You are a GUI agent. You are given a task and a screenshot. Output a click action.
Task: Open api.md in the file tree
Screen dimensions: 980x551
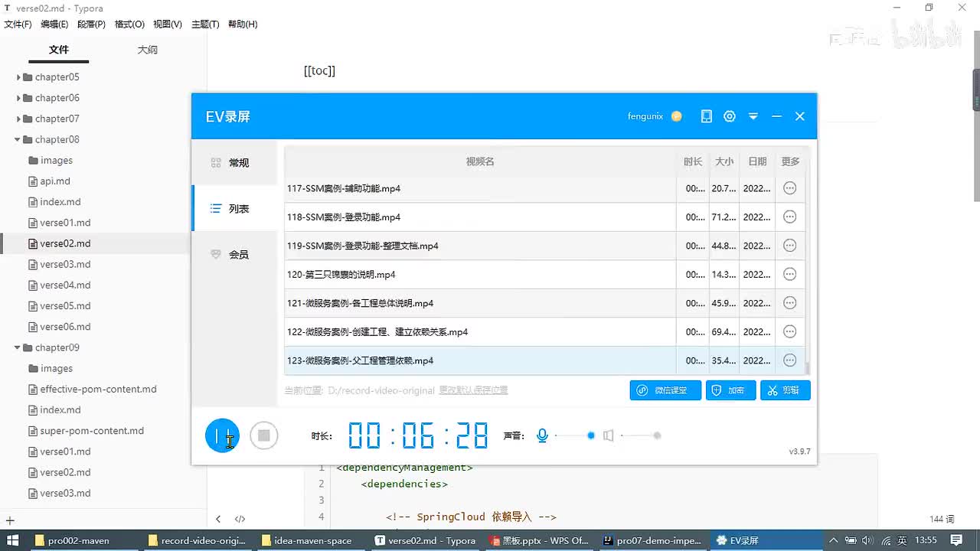click(55, 181)
